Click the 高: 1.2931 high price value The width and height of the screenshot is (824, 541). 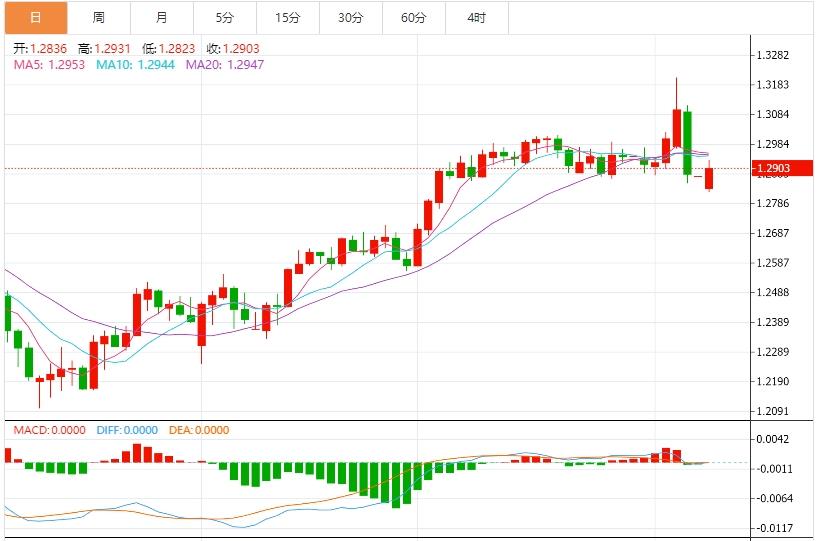click(104, 48)
